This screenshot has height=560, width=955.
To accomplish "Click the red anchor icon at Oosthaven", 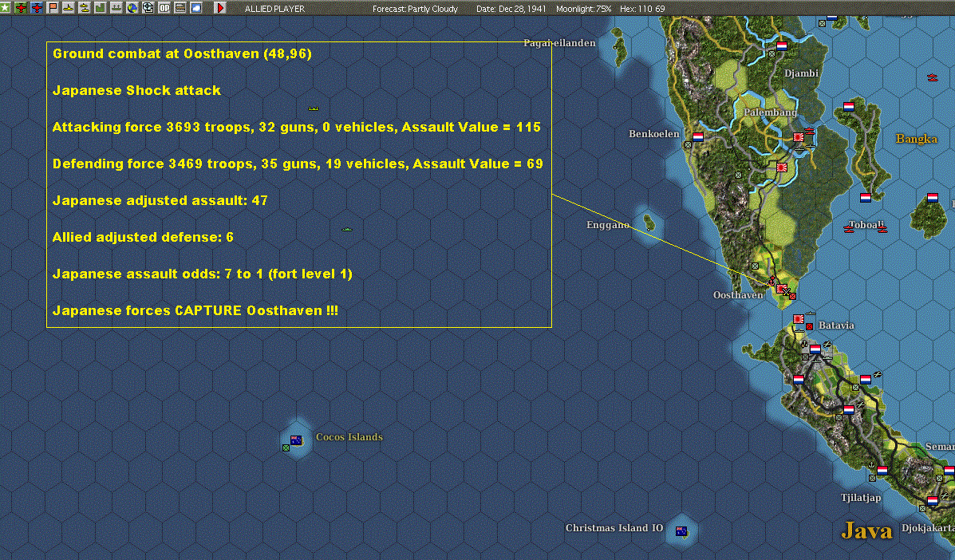I will (x=771, y=281).
